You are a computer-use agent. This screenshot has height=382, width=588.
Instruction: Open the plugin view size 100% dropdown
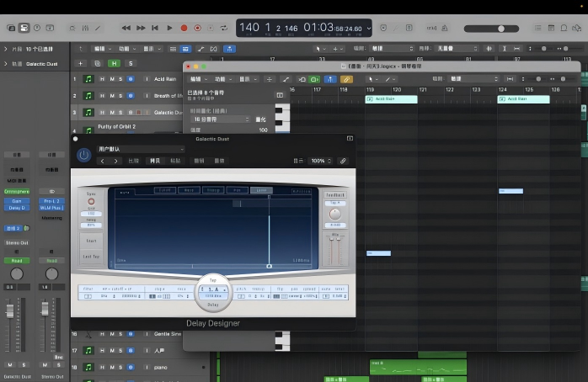(x=320, y=161)
